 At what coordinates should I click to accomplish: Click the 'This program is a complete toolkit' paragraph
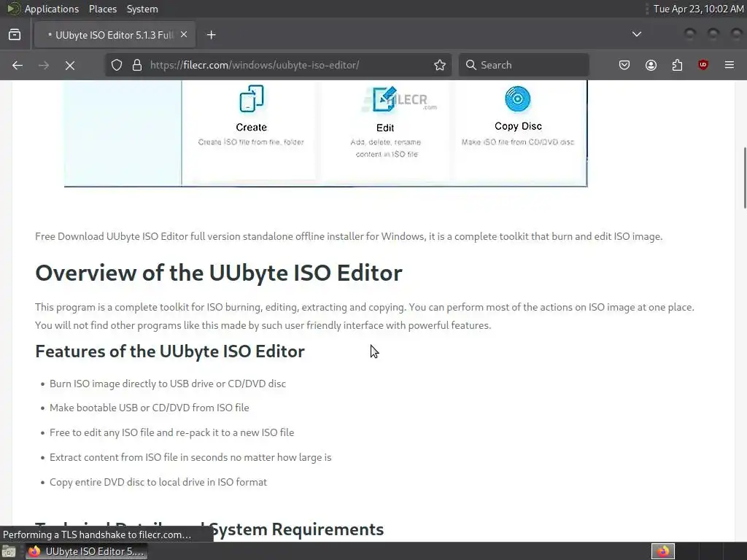coord(365,316)
